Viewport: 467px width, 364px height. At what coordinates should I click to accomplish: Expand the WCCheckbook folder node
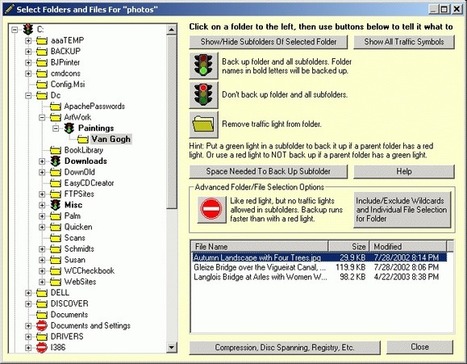42,271
